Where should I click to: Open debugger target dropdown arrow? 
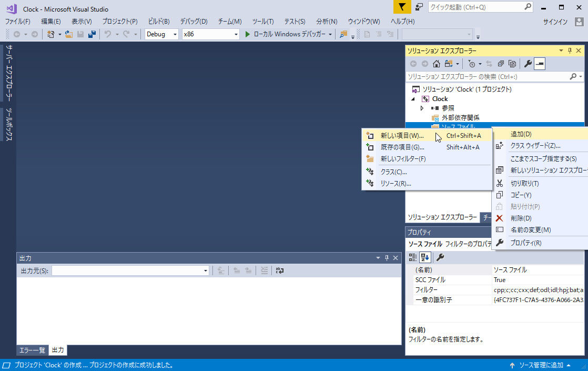pos(330,34)
